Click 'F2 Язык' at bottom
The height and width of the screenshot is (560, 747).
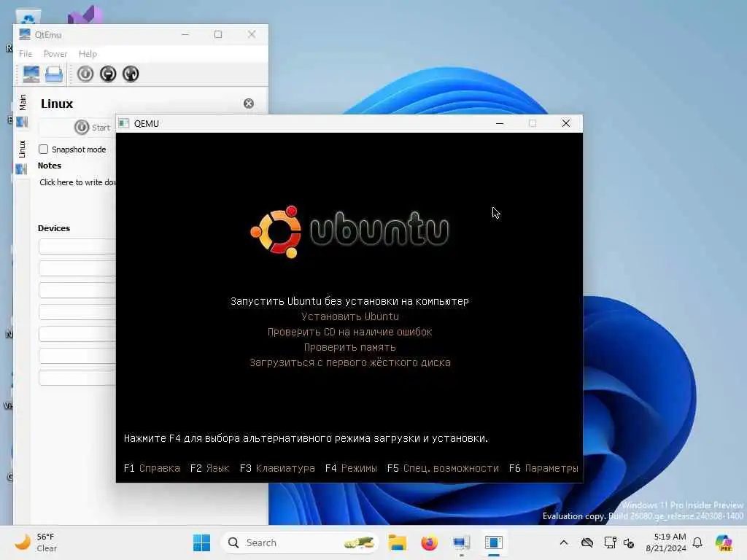209,468
